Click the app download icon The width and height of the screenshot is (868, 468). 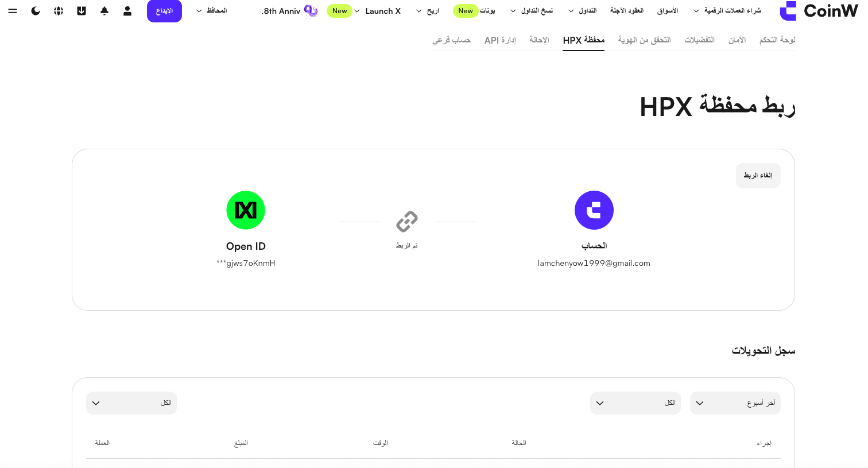(82, 11)
